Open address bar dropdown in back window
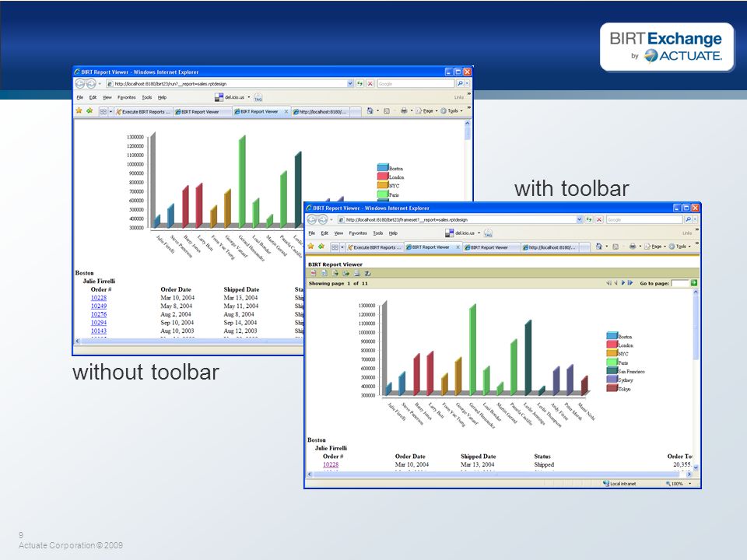The image size is (747, 560). [x=350, y=83]
